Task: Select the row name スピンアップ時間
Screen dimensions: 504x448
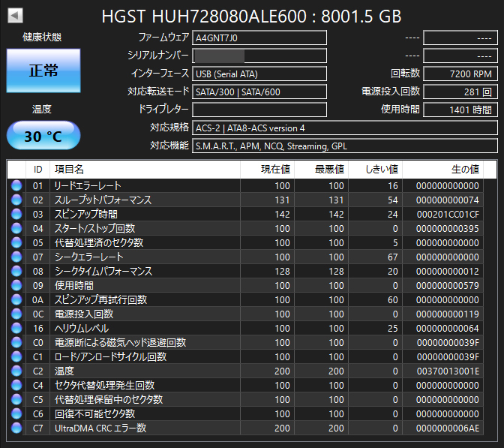Action: [85, 214]
